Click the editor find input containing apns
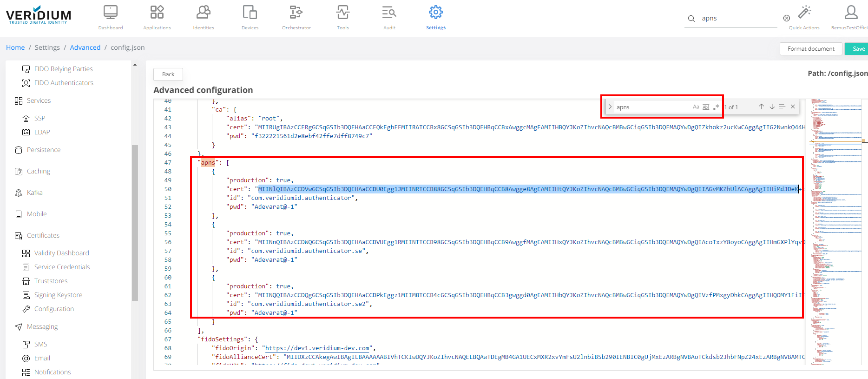This screenshot has height=379, width=868. click(651, 107)
